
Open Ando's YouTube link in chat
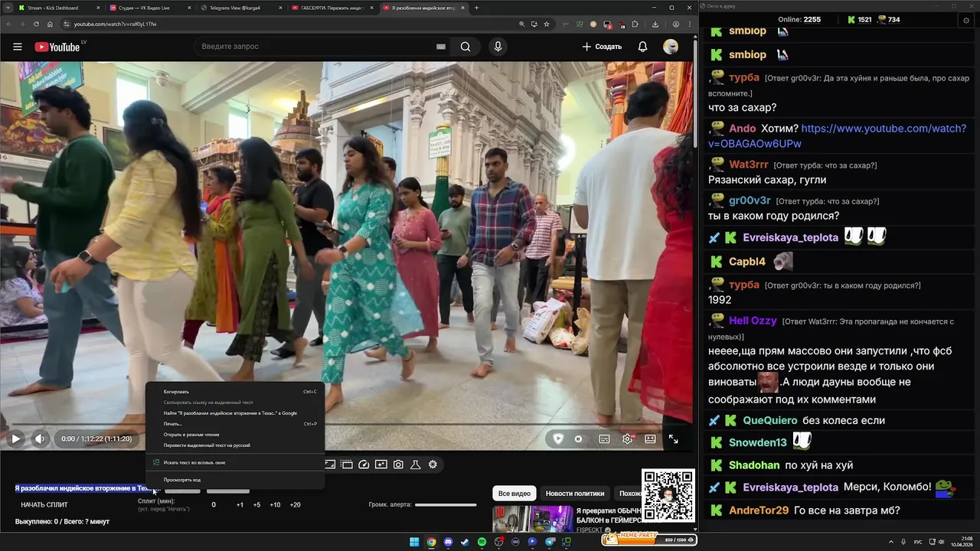[x=837, y=136]
